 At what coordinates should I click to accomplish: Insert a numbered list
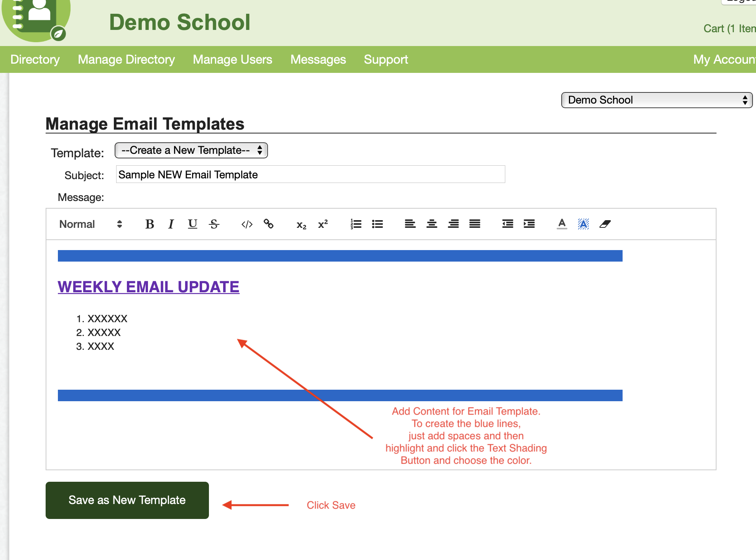tap(356, 224)
